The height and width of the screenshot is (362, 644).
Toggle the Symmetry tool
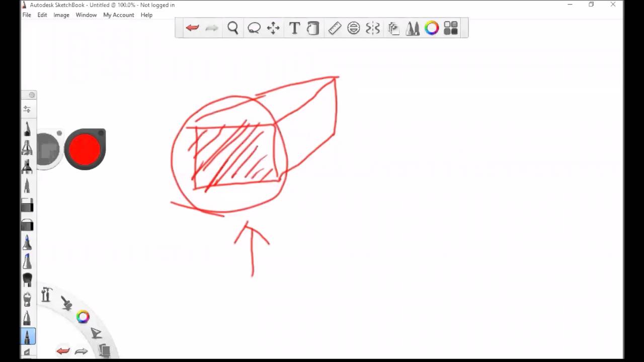pyautogui.click(x=373, y=28)
